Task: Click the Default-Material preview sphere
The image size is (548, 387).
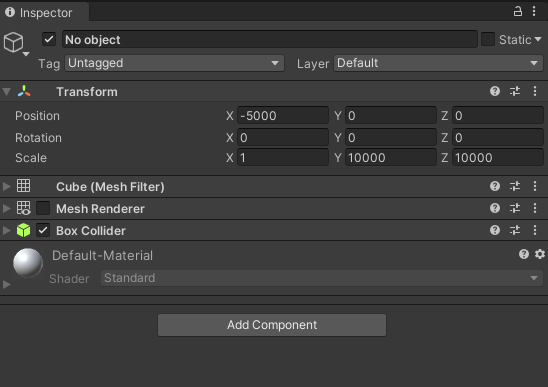Action: (x=28, y=263)
